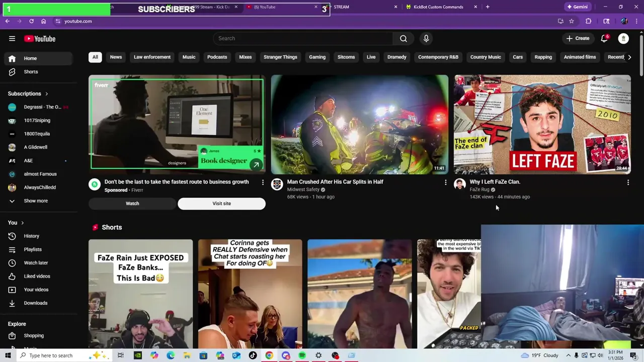Image resolution: width=644 pixels, height=362 pixels.
Task: Reload the page in the browser toolbar
Action: pyautogui.click(x=31, y=21)
